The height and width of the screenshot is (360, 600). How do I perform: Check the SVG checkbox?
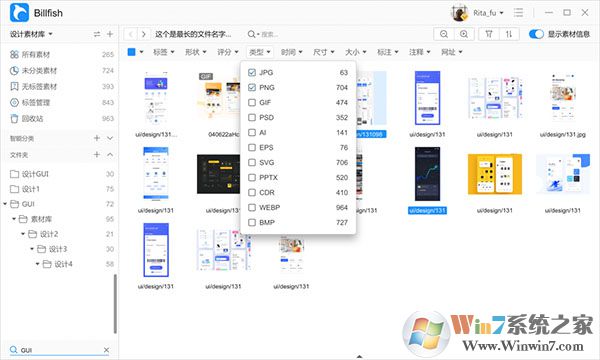(x=252, y=162)
